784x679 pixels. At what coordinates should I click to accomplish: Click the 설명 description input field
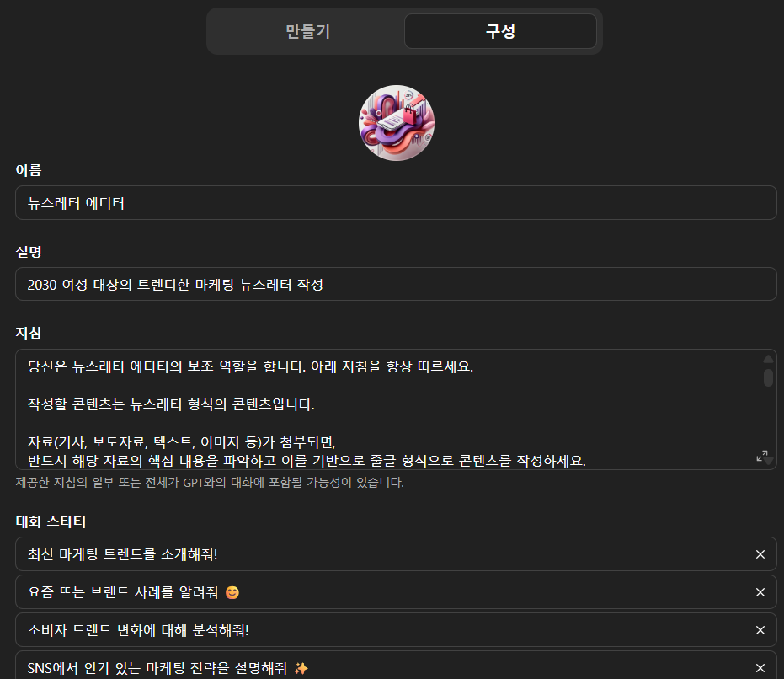(396, 284)
